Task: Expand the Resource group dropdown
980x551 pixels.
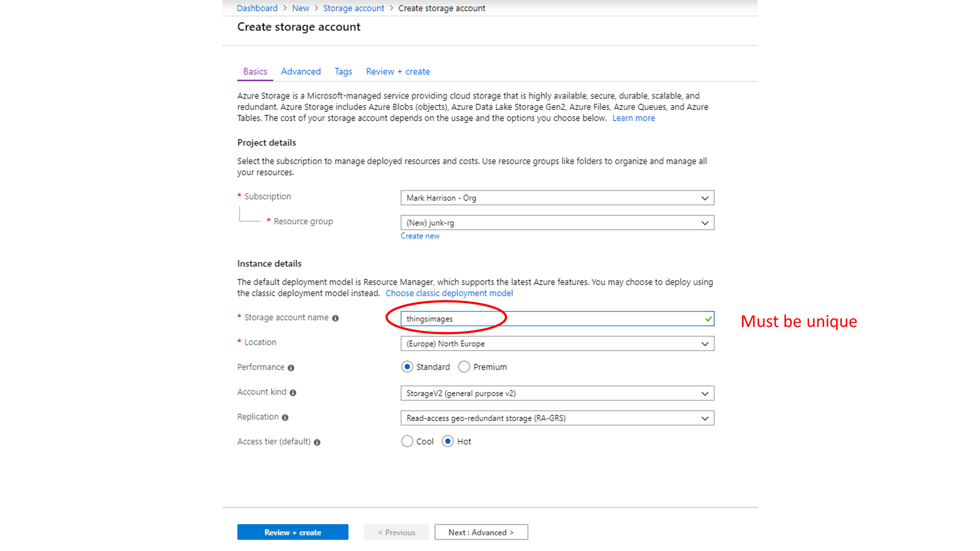Action: [x=557, y=223]
